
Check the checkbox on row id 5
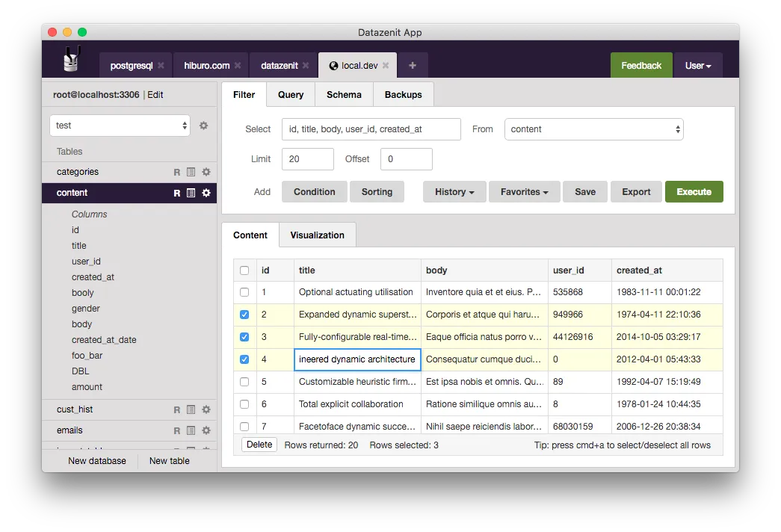[244, 382]
